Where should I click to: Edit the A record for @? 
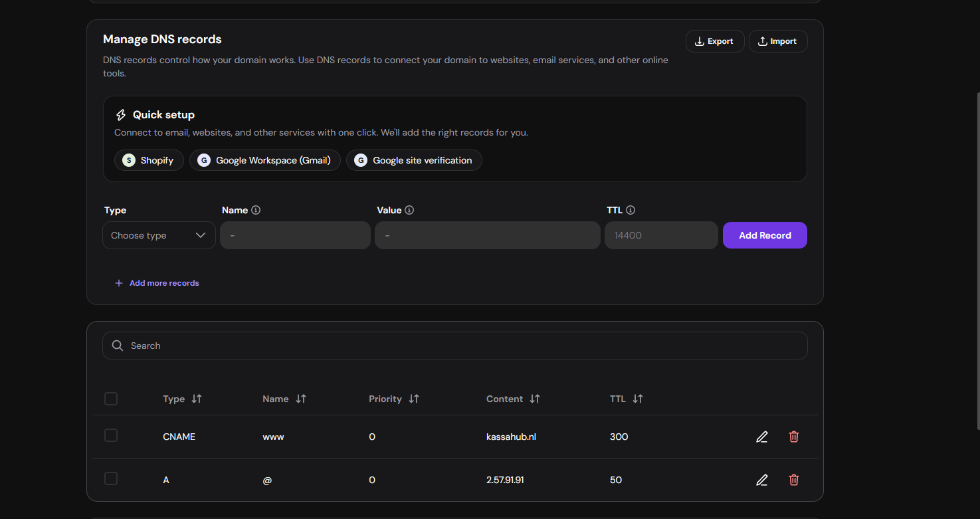pyautogui.click(x=762, y=480)
